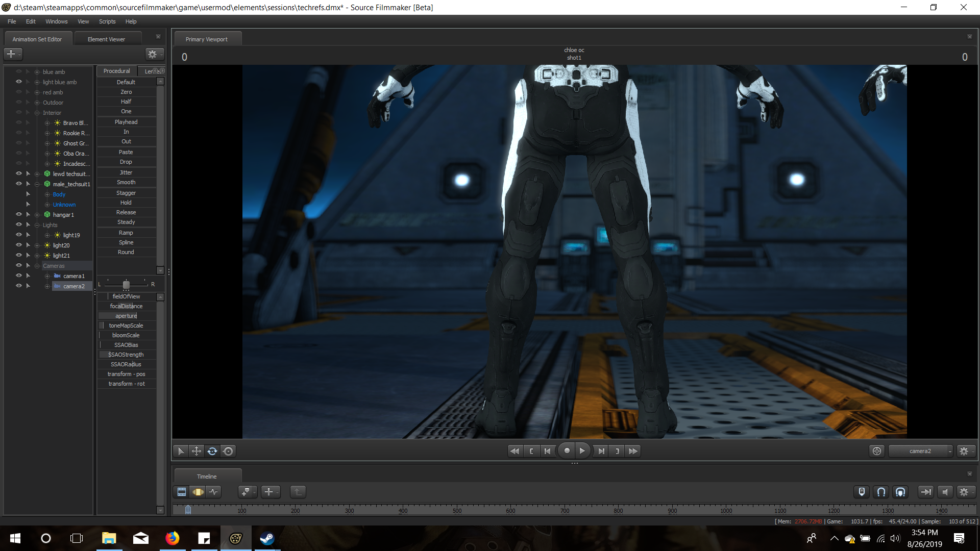
Task: Expand the lewd techsuit model node
Action: 37,174
